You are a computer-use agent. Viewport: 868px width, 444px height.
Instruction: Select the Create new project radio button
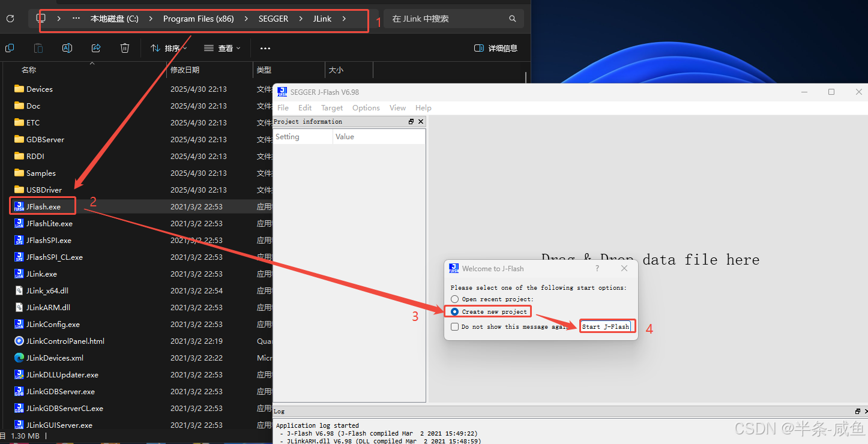pos(454,311)
